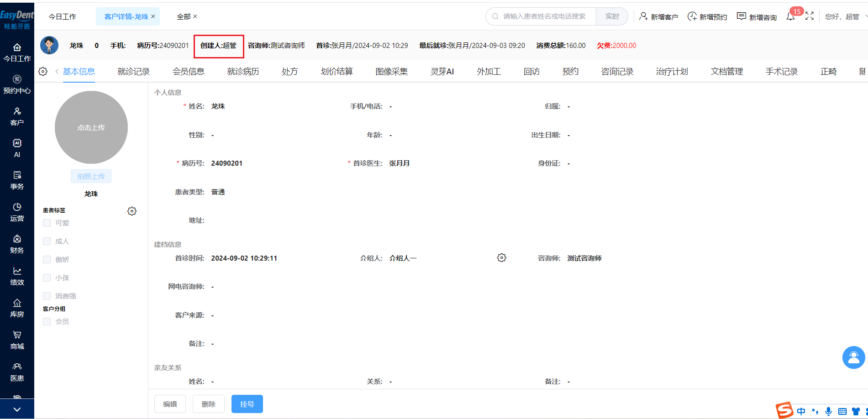The image size is (868, 419).
Task: Select the 外加工 tab
Action: (x=489, y=72)
